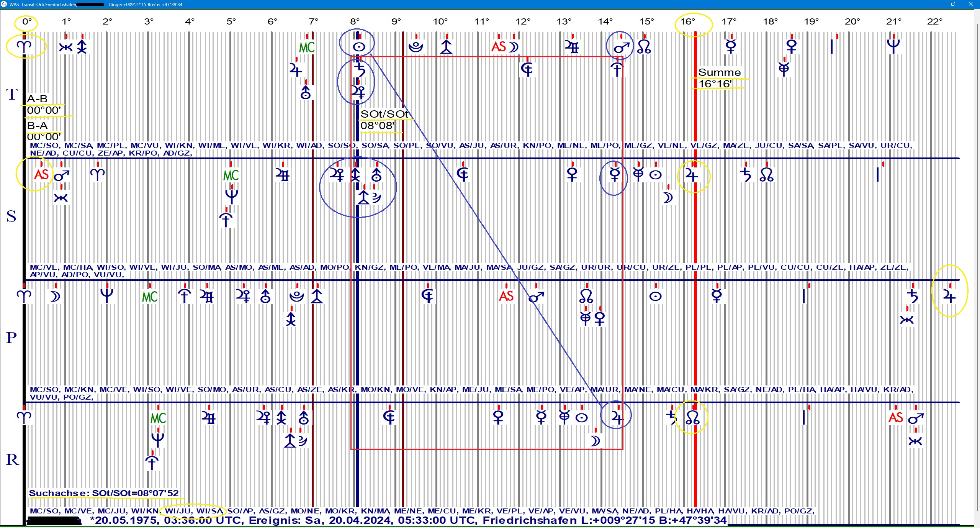Image resolution: width=980 pixels, height=528 pixels.
Task: Minimize the WAS window
Action: coord(936,4)
